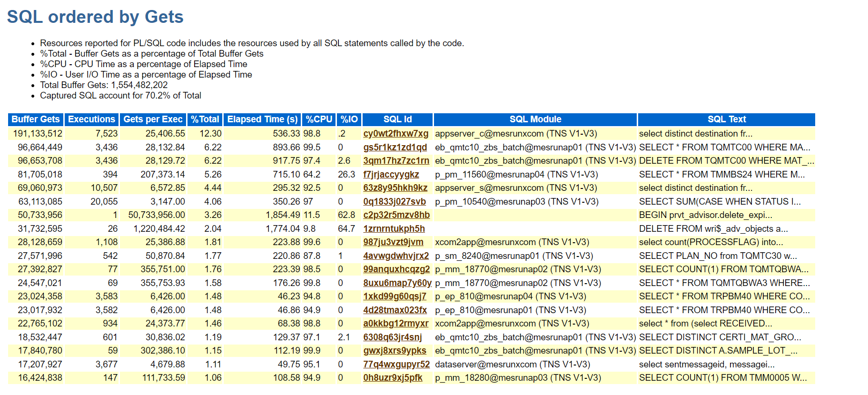This screenshot has width=868, height=395.
Task: Follow the f7jrjaccyygkz link
Action: pyautogui.click(x=391, y=175)
